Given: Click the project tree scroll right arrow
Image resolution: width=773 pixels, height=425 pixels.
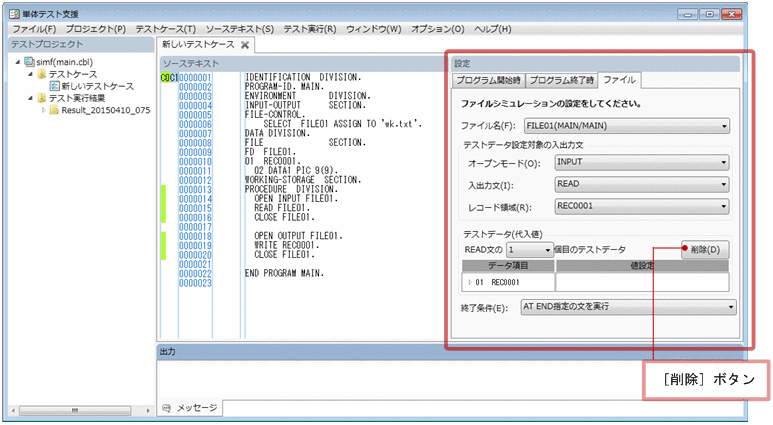Looking at the screenshot, I should (147, 410).
